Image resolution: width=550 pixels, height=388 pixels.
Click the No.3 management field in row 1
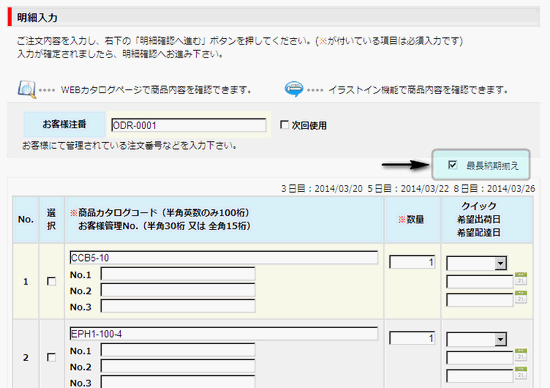point(178,306)
